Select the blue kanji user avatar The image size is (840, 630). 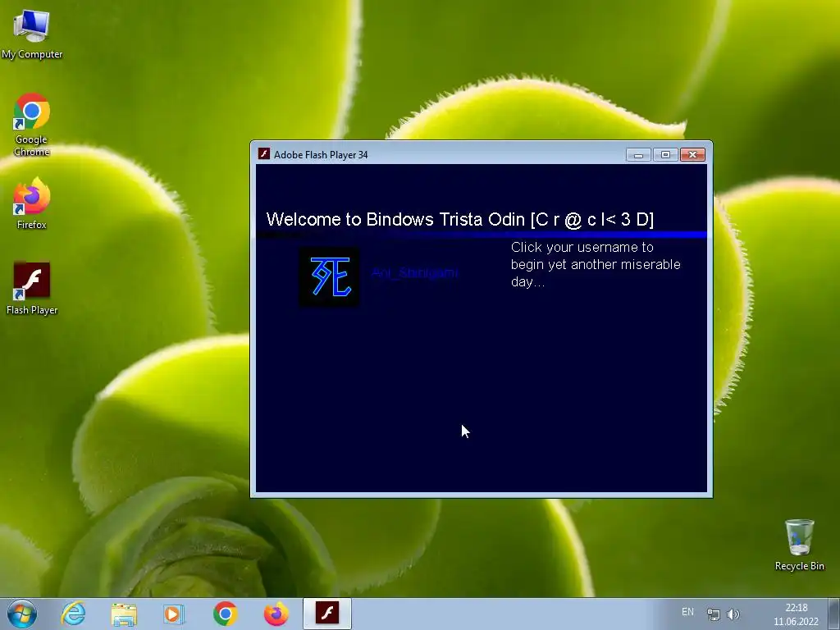tap(329, 277)
